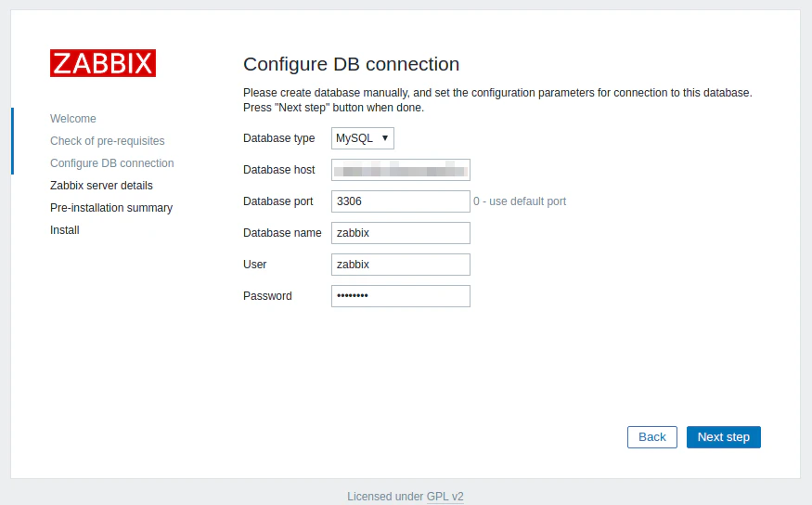Click the Zabbix logo
The width and height of the screenshot is (812, 505).
(x=102, y=63)
